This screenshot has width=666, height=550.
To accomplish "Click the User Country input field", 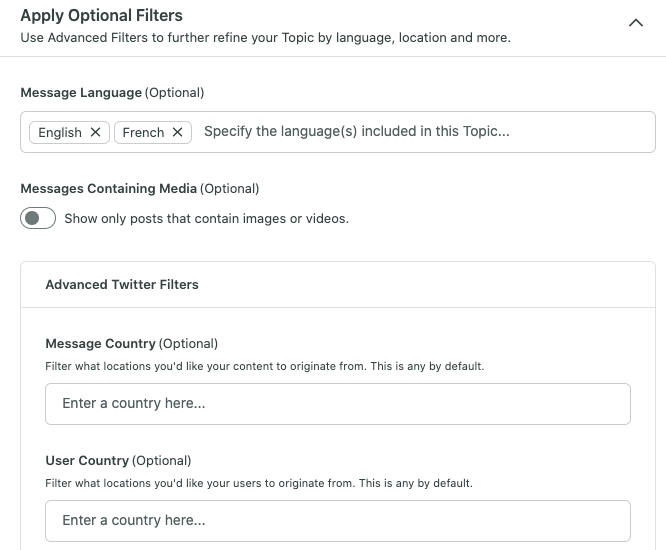I will [338, 521].
